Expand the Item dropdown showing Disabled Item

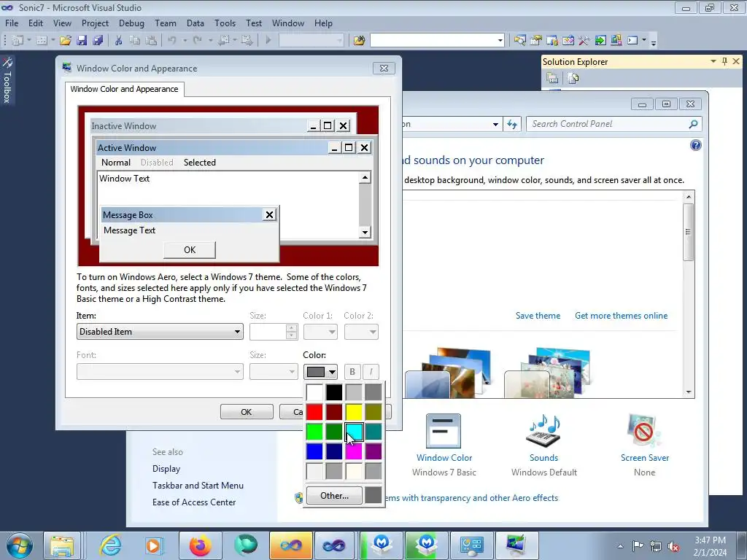tap(160, 332)
